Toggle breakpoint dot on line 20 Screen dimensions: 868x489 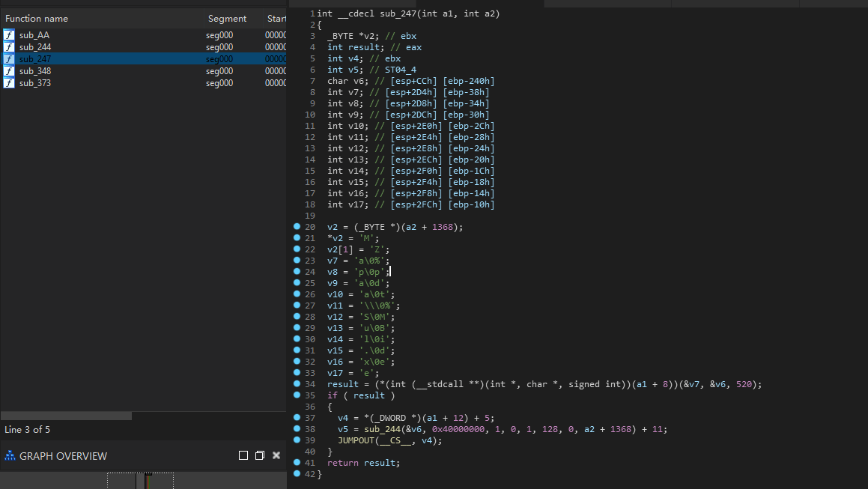297,226
